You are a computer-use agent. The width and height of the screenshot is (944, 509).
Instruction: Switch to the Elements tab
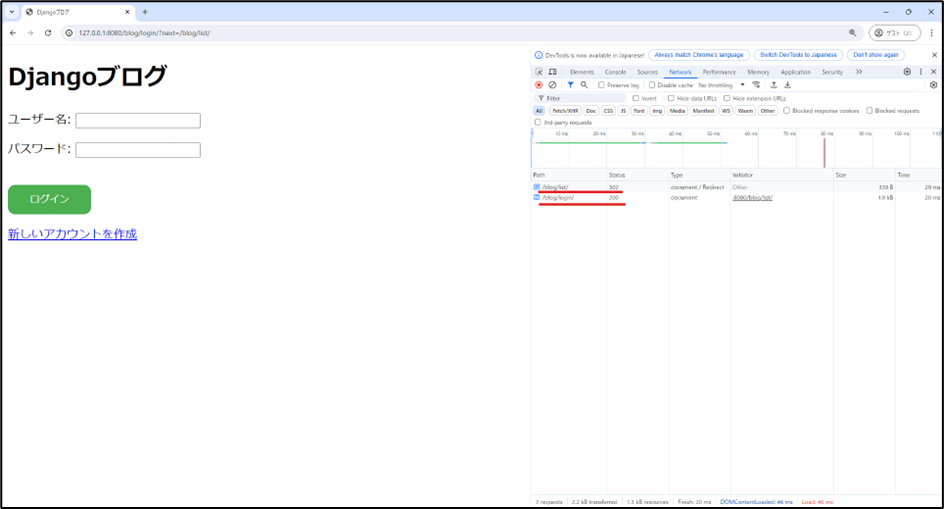point(582,72)
